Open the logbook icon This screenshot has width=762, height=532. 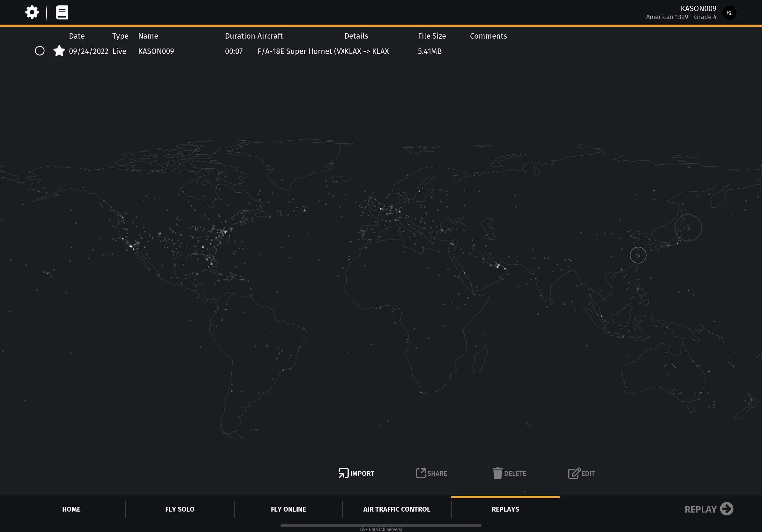pyautogui.click(x=62, y=12)
